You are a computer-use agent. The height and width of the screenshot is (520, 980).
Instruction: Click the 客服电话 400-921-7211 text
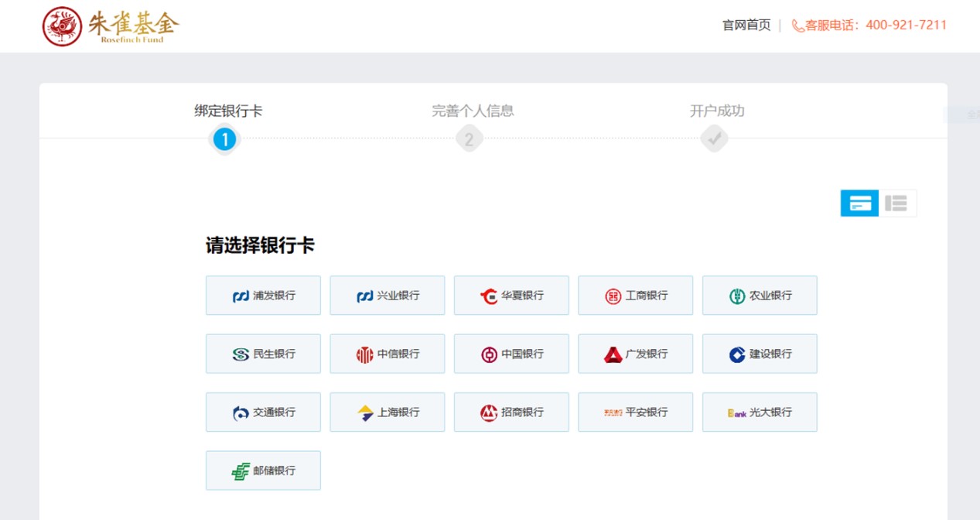(x=876, y=25)
